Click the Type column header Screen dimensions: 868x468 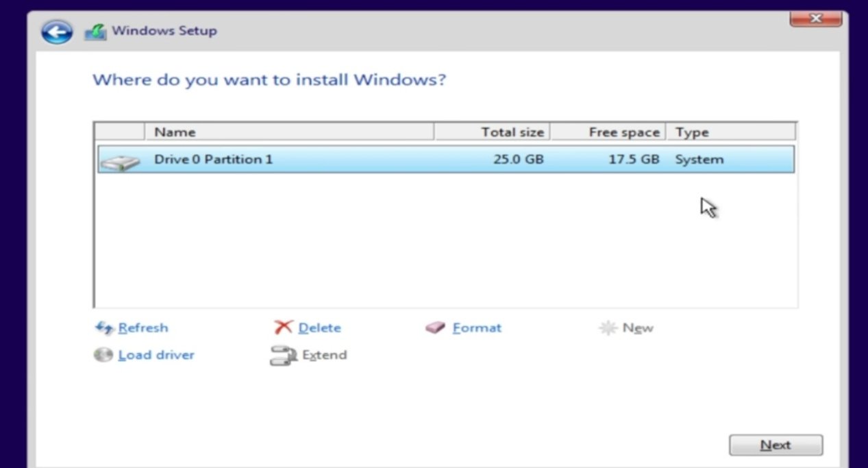[x=731, y=132]
